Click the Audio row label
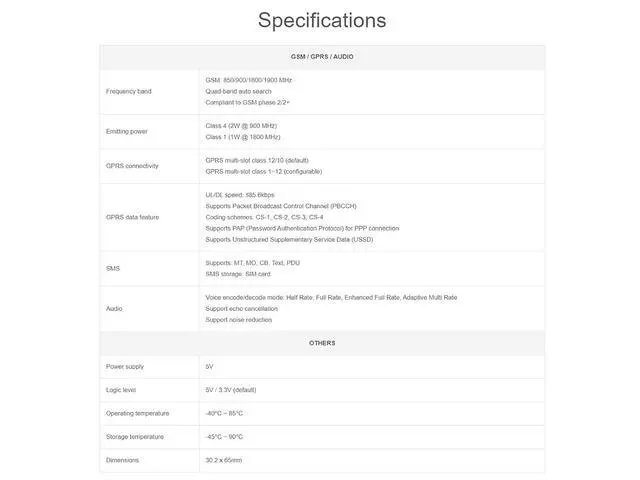 [114, 309]
